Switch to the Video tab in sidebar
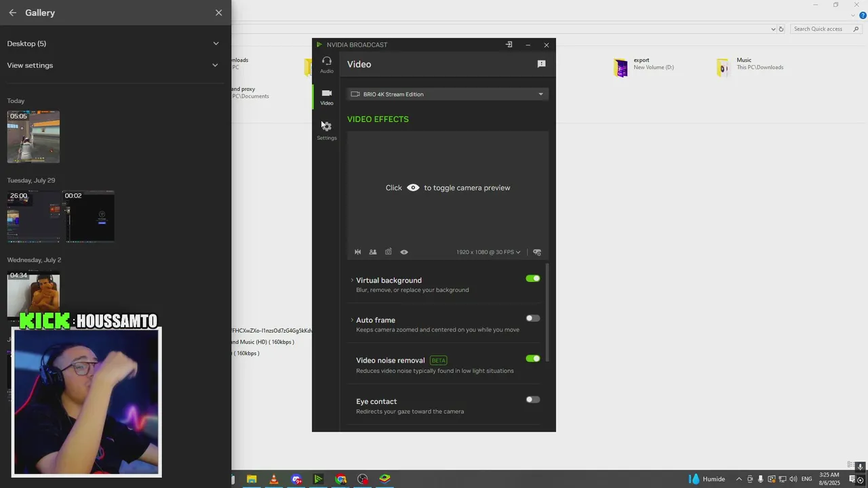Viewport: 868px width, 488px height. point(326,97)
